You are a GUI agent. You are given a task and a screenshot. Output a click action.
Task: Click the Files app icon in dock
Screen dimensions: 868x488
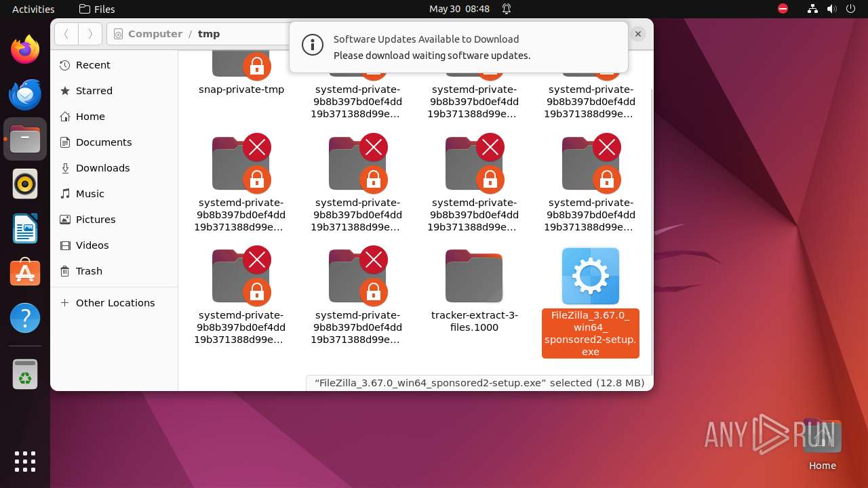(x=25, y=139)
